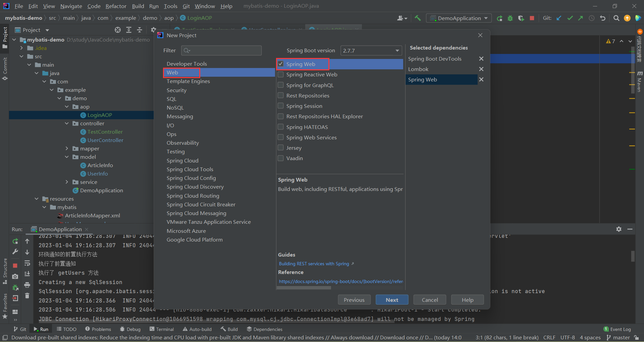Expand the service package node
Viewport: 644px width, 342px height.
point(67,182)
